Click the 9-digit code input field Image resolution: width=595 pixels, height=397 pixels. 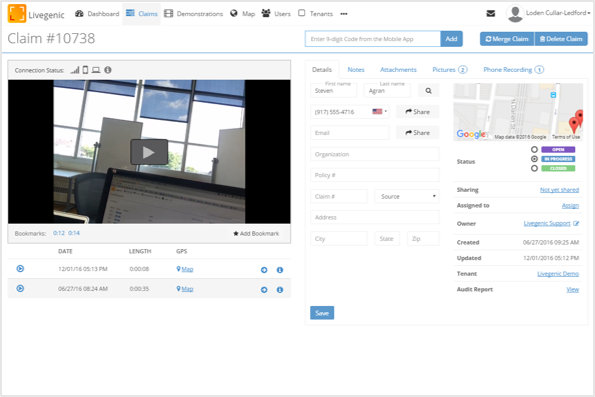point(373,39)
